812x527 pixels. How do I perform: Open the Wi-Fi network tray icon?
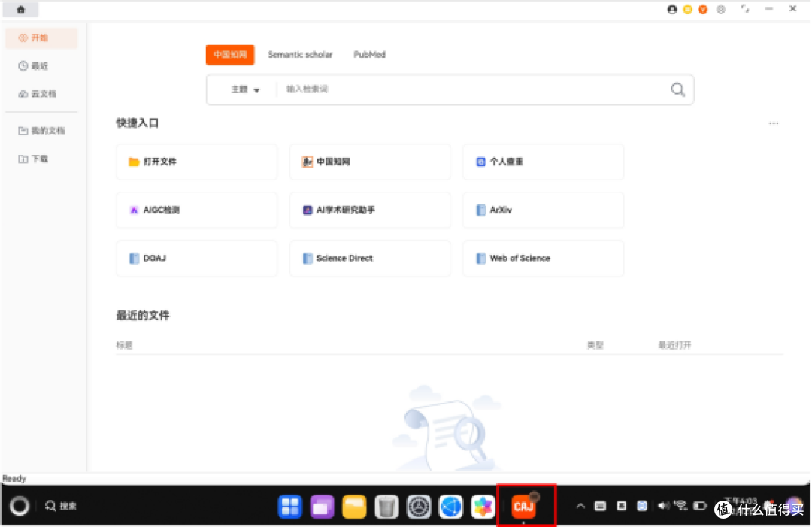[680, 506]
